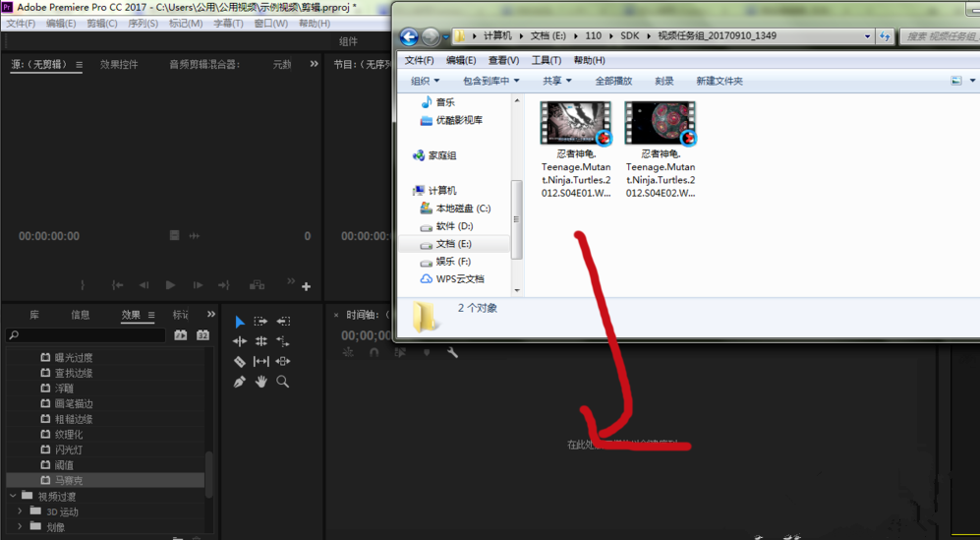Play the source monitor clip
The image size is (980, 540).
[x=170, y=284]
